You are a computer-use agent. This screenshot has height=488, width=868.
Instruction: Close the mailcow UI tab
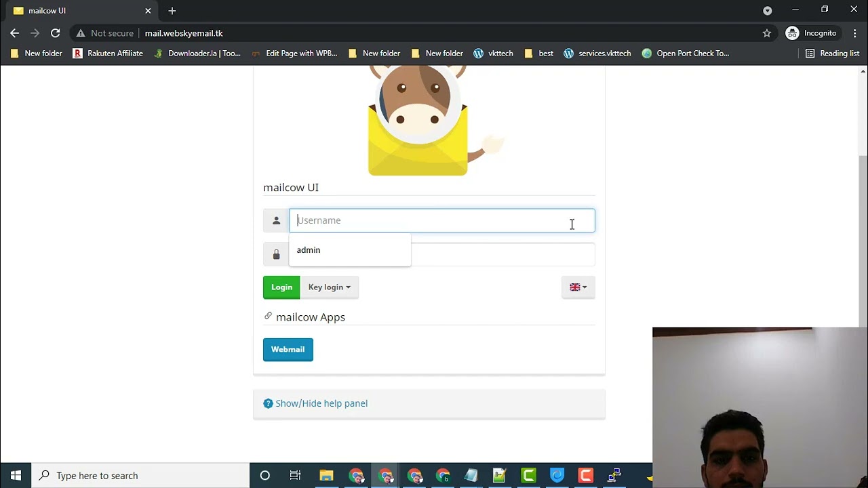148,11
